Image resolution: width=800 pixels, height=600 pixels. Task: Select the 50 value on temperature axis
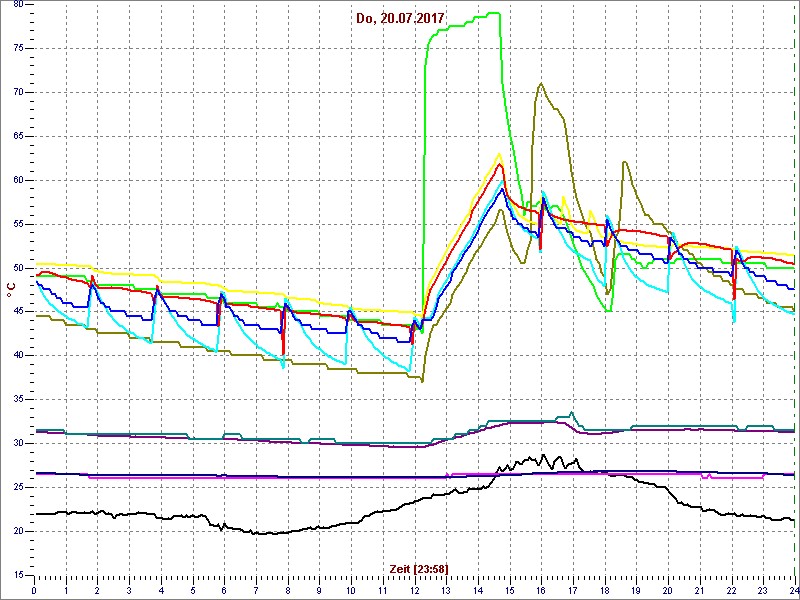(18, 268)
